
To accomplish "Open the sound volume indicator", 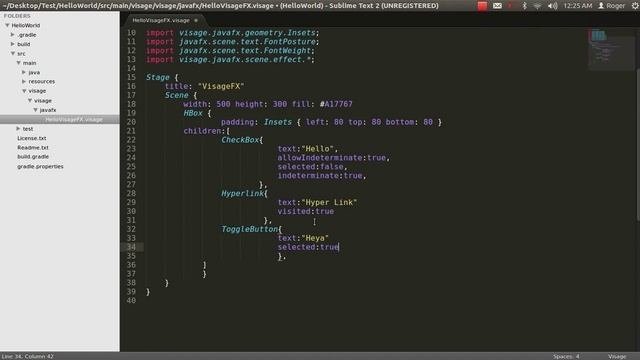I will pos(552,6).
